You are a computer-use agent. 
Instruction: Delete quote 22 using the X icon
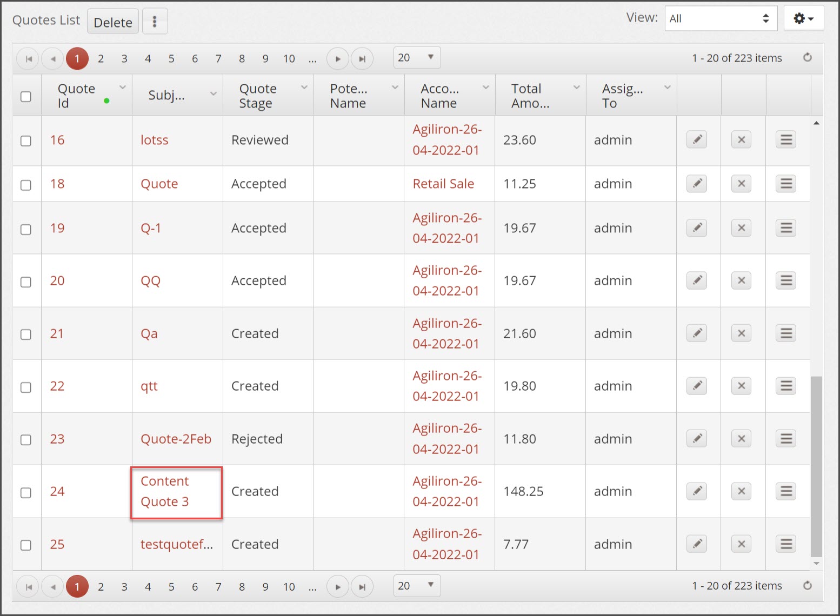741,386
